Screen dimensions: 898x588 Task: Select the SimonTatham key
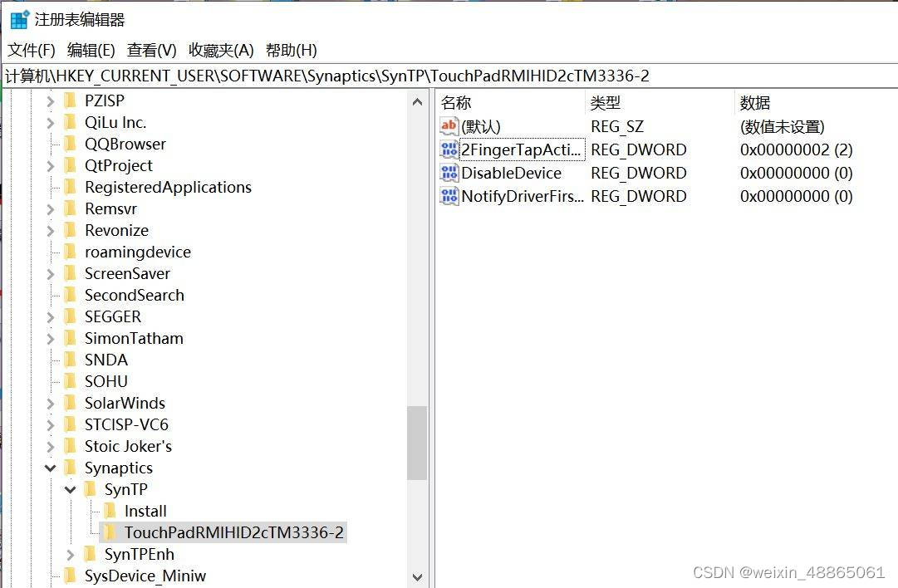(x=134, y=338)
